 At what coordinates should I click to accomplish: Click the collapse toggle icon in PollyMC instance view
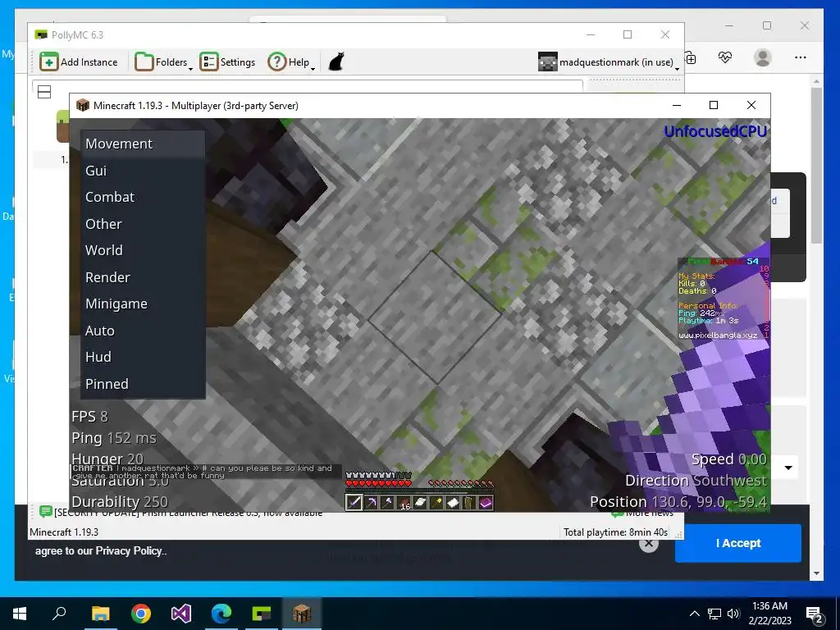pos(44,92)
